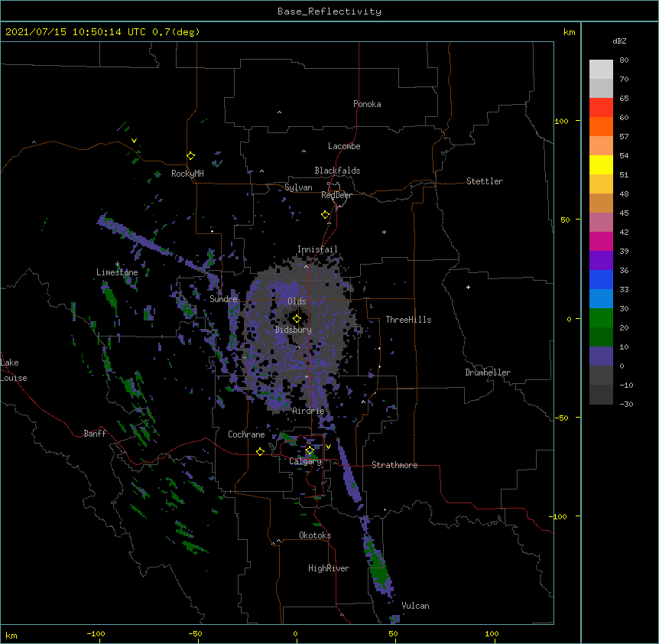Click the white plus marker west of Drumheller area
This screenshot has width=659, height=644.
468,287
